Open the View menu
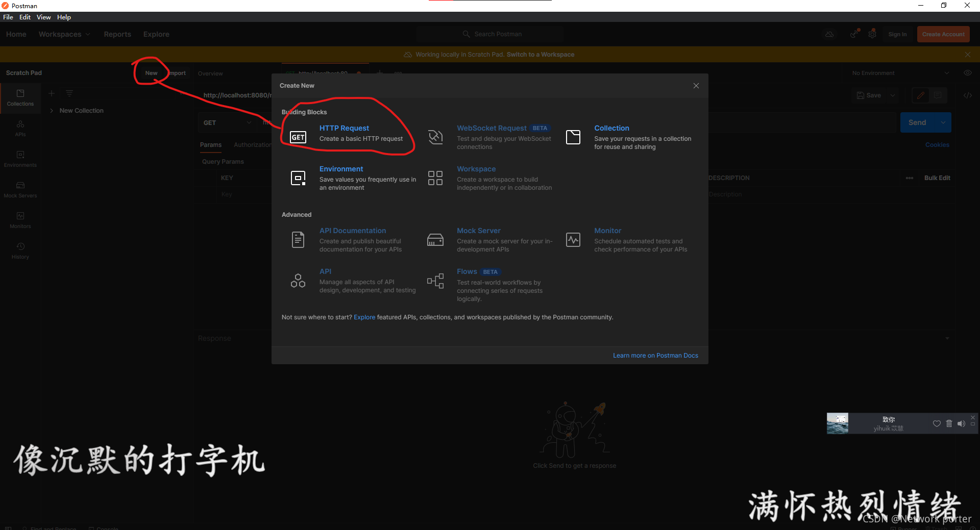This screenshot has width=980, height=530. 43,17
